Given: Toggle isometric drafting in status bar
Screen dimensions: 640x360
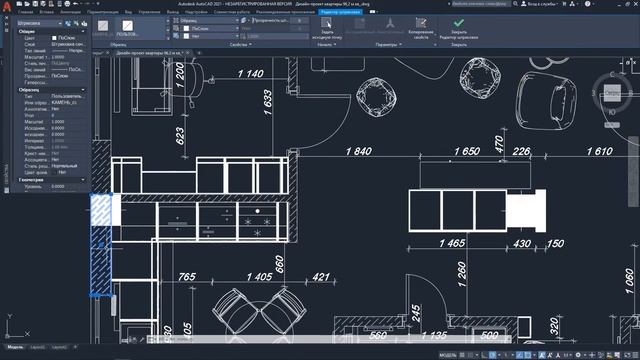Looking at the screenshot, I should click(x=506, y=355).
